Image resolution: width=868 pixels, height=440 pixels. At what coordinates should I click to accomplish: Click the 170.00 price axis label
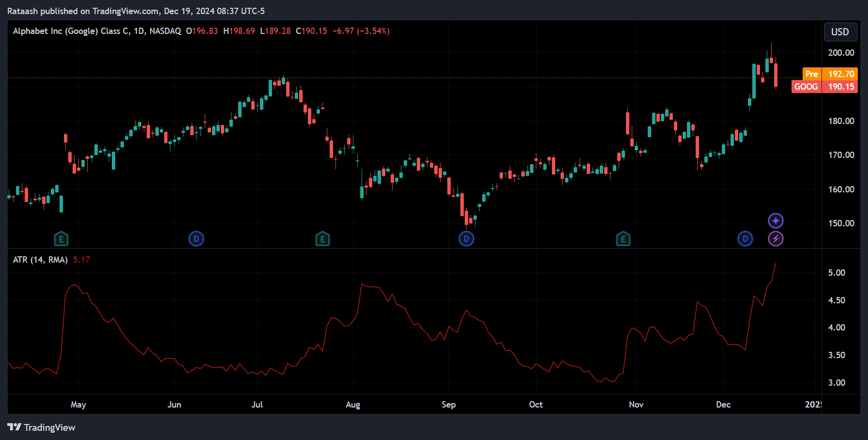841,155
